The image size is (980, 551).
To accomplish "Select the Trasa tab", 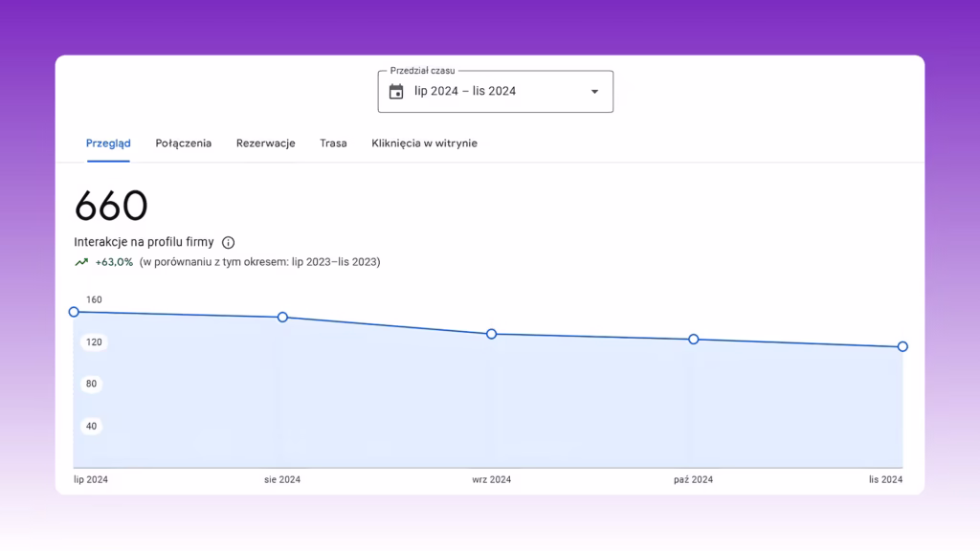I will pyautogui.click(x=333, y=143).
